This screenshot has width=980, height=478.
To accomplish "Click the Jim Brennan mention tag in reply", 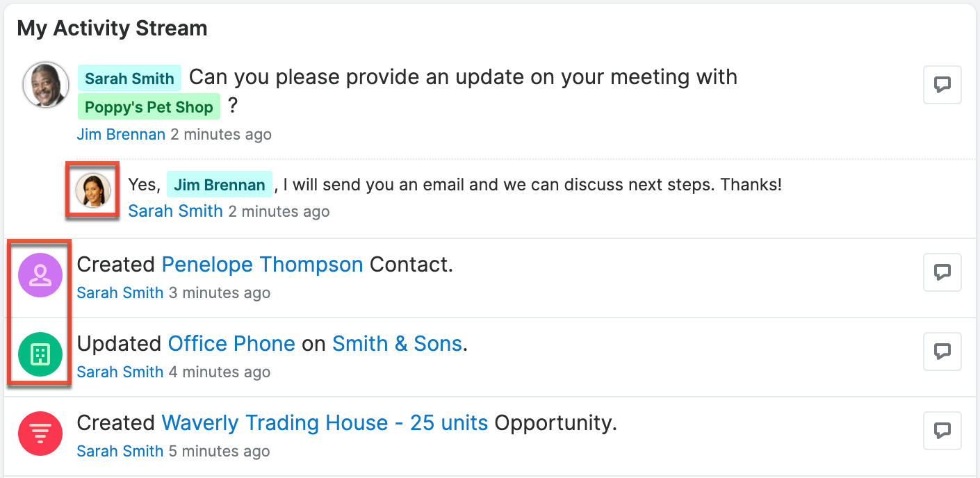I will (219, 185).
